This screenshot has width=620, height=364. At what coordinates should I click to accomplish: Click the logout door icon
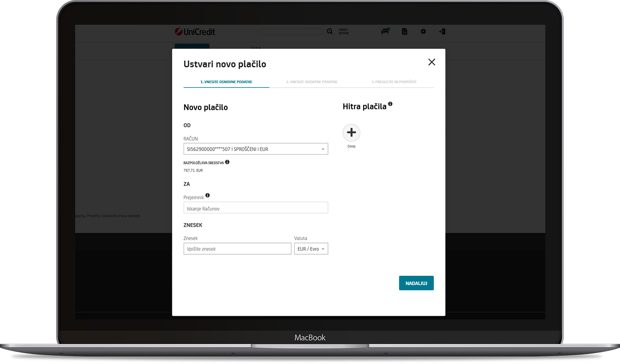442,31
